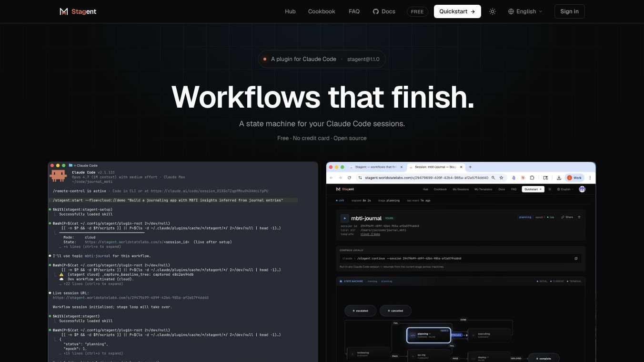Click the Stagent logo in the top navbar
The width and height of the screenshot is (644, 362).
coord(78,11)
